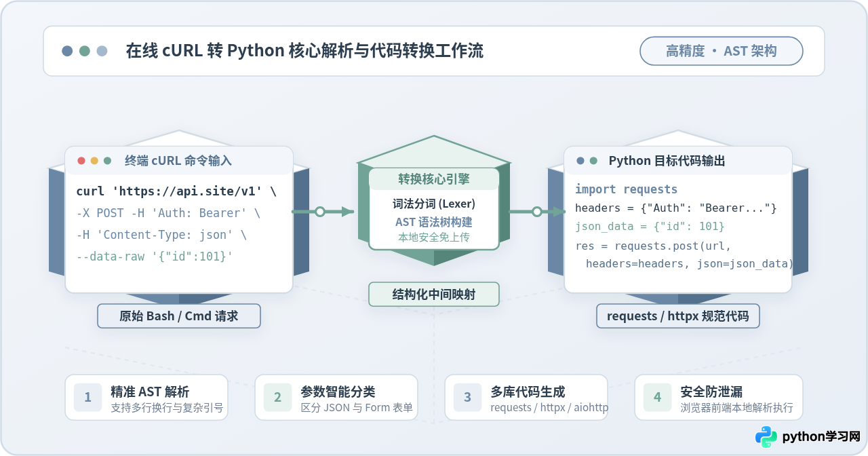Click the headers = {"Auth": "Bearer..."} line
The height and width of the screenshot is (456, 868).
point(676,208)
